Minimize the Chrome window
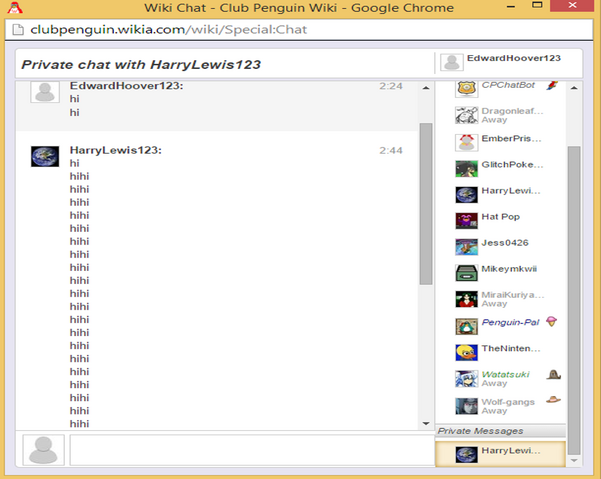601x479 pixels. point(511,6)
